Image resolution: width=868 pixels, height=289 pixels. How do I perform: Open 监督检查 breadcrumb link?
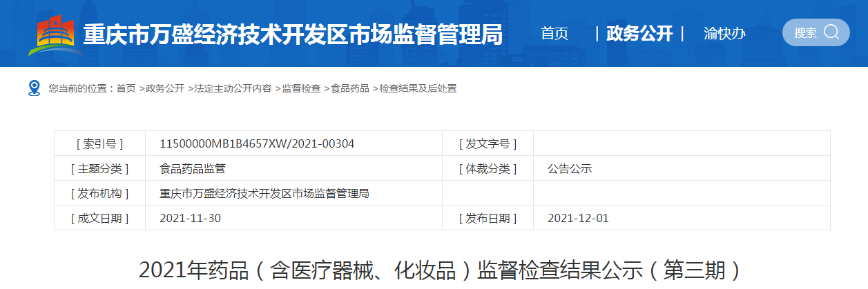(x=301, y=88)
